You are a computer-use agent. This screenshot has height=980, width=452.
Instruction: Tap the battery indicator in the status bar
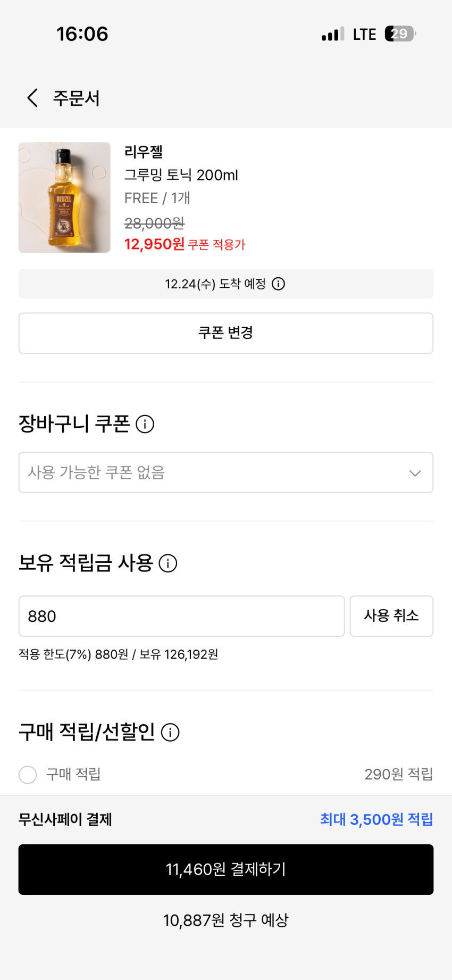(400, 34)
